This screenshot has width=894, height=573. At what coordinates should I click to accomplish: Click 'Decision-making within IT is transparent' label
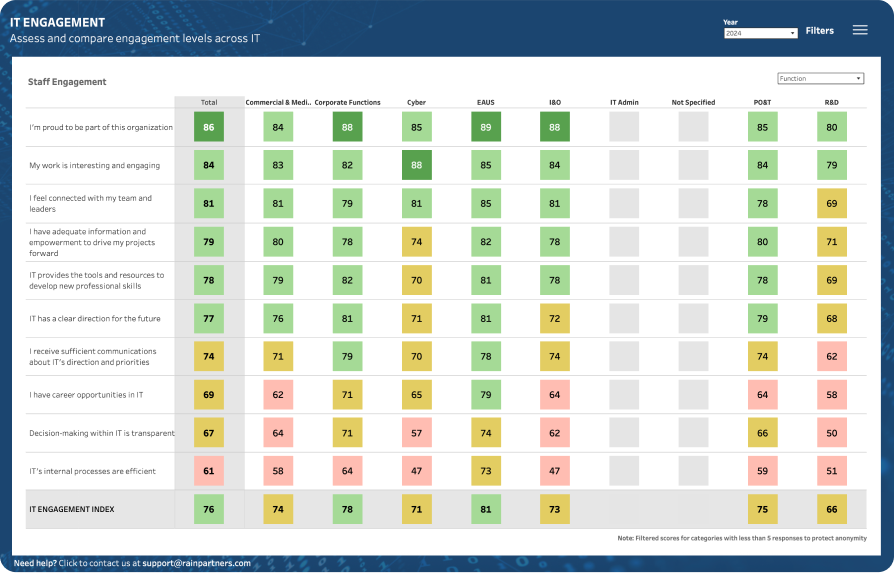(x=101, y=433)
